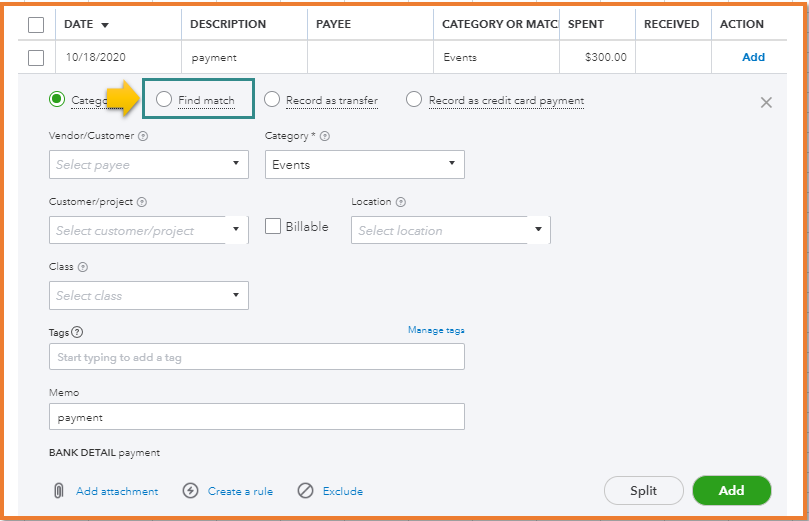
Task: Click the lightning Create a rule icon
Action: tap(191, 491)
